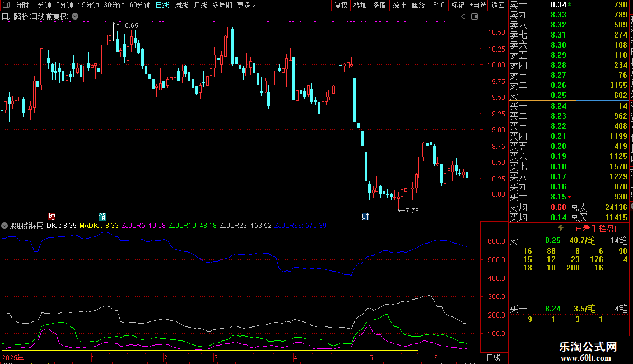
Task: Click the 卖均 8.60 value
Action: [558, 207]
